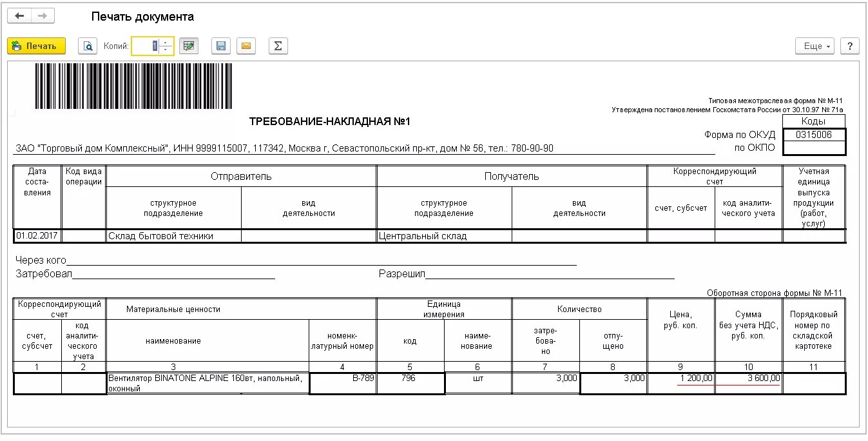This screenshot has width=868, height=441.
Task: Send document by email envelope icon
Action: [246, 46]
